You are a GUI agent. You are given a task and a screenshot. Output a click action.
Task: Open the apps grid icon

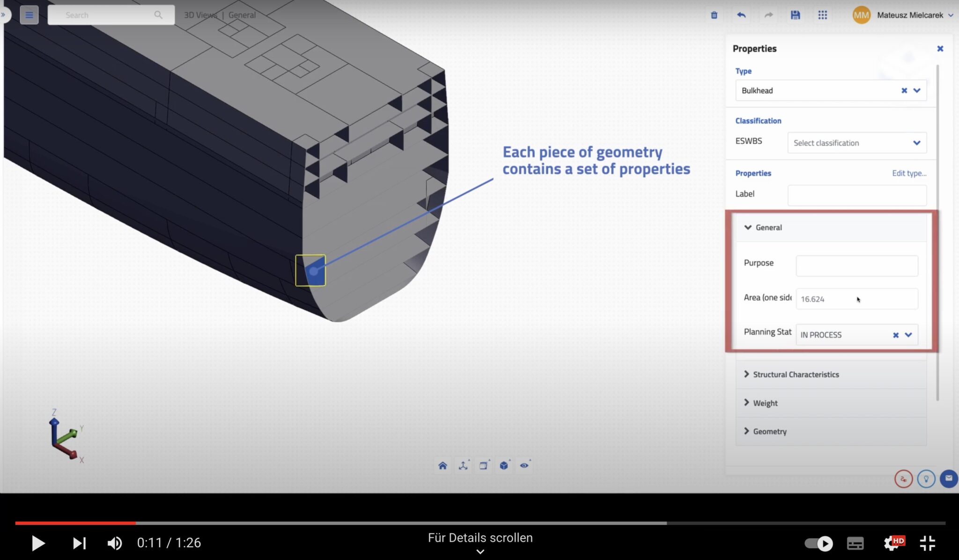click(x=822, y=15)
